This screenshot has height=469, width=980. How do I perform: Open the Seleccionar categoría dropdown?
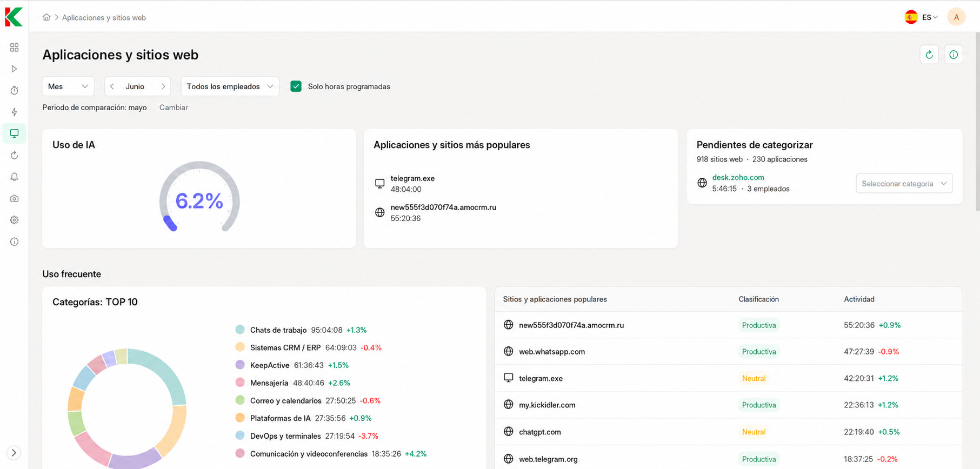(x=904, y=184)
